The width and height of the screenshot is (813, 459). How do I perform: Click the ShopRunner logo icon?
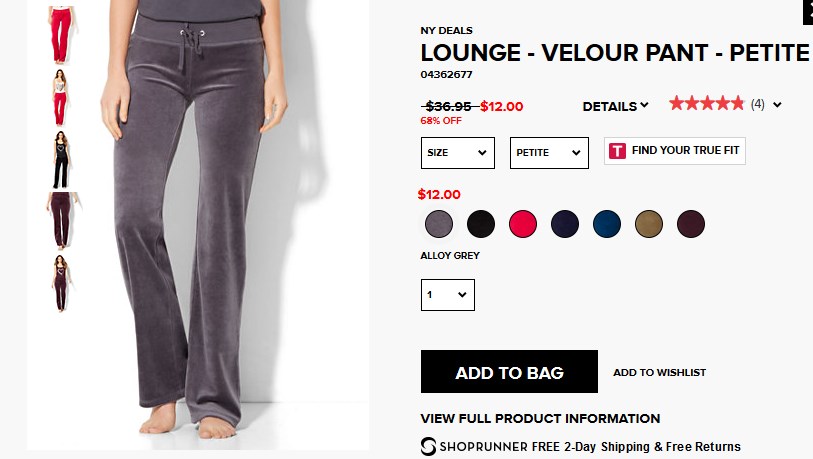click(x=428, y=447)
